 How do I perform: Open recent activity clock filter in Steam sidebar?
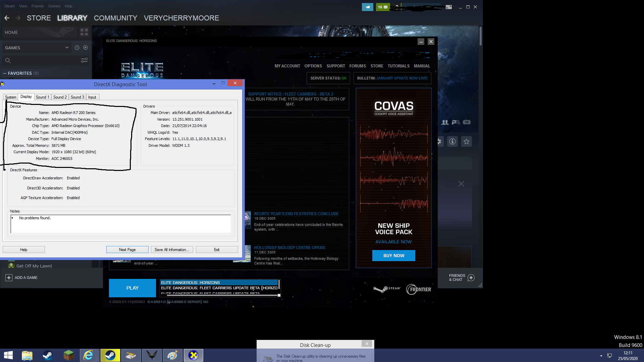click(77, 48)
